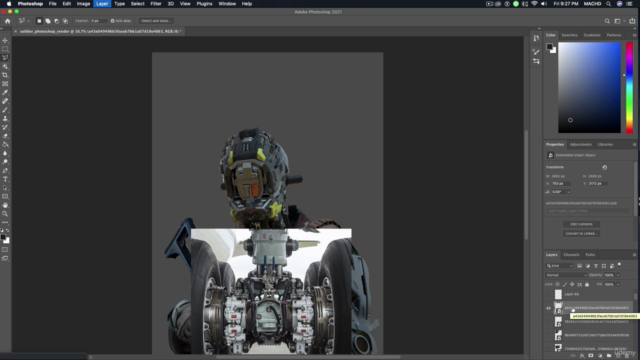This screenshot has height=360, width=640.
Task: Lock transparent pixels in Layers panel
Action: click(558, 284)
